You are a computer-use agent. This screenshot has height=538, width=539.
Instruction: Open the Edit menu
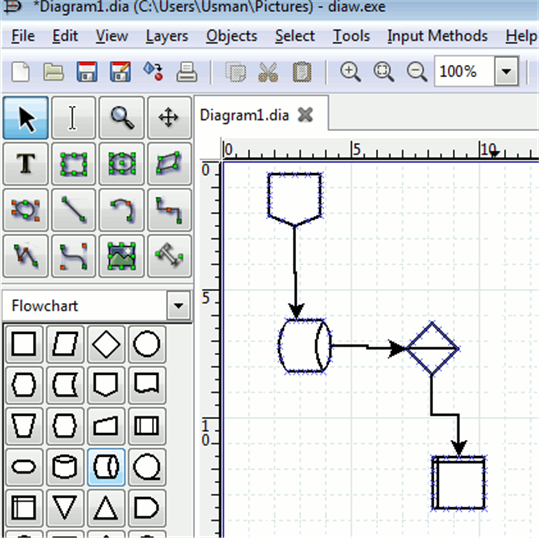pos(65,36)
